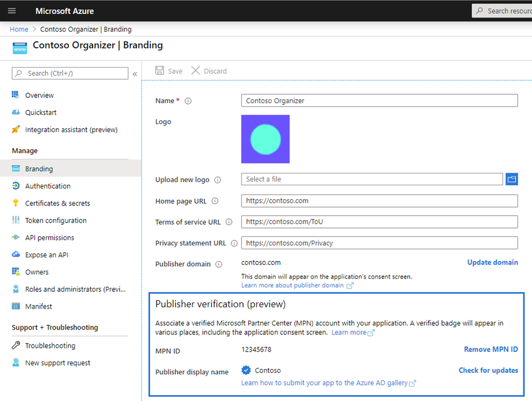Screen dimensions: 532x401
Task: Click info icon beside Home page URL
Action: click(x=215, y=201)
